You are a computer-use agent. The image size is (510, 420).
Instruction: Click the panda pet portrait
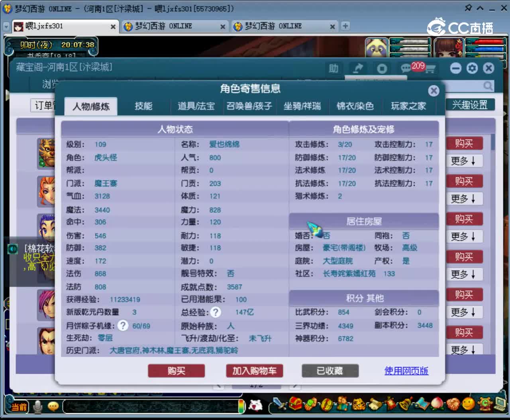[377, 48]
